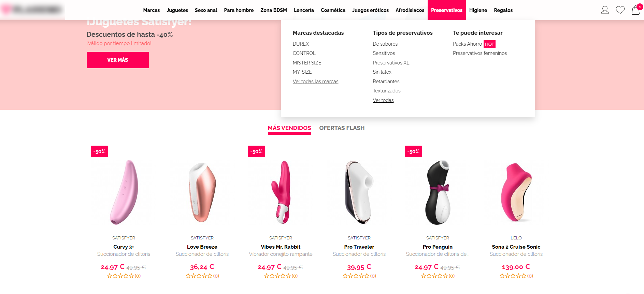This screenshot has width=644, height=294.
Task: Open the Ver todas las marcas link
Action: [315, 82]
